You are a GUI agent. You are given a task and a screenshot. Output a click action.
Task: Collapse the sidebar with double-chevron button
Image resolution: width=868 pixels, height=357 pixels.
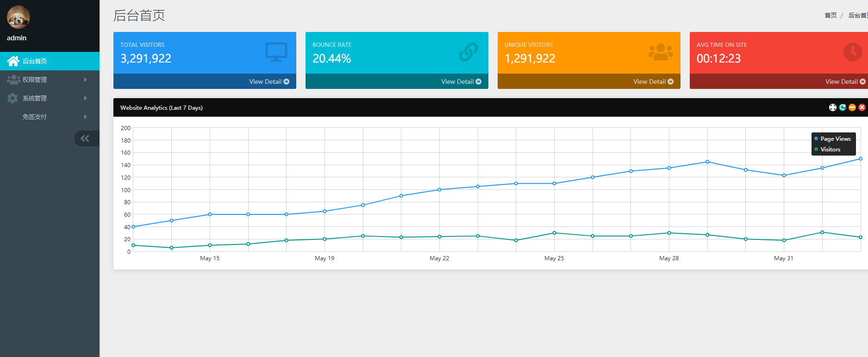[x=85, y=138]
